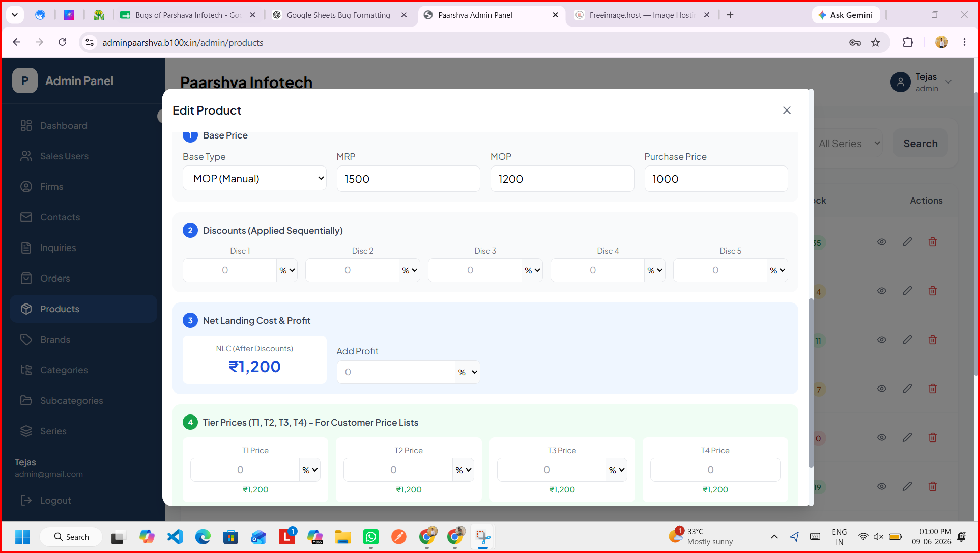Image resolution: width=980 pixels, height=553 pixels.
Task: Click the trash delete icon in first row
Action: pos(933,242)
